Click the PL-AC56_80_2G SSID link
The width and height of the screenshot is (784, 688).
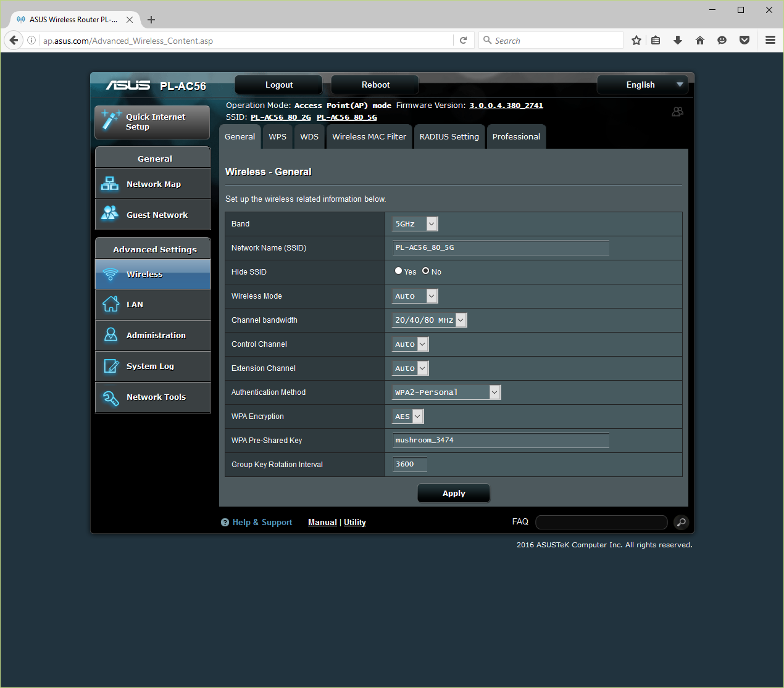click(281, 117)
